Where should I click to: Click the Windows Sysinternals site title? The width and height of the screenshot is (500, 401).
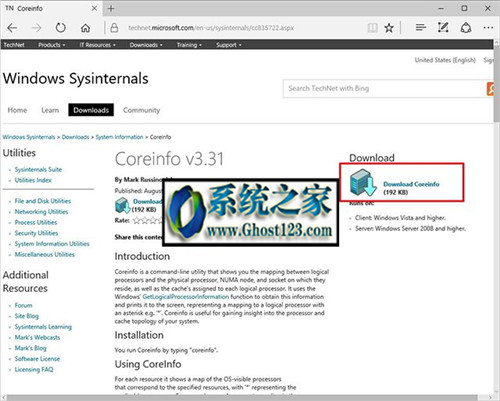point(76,79)
